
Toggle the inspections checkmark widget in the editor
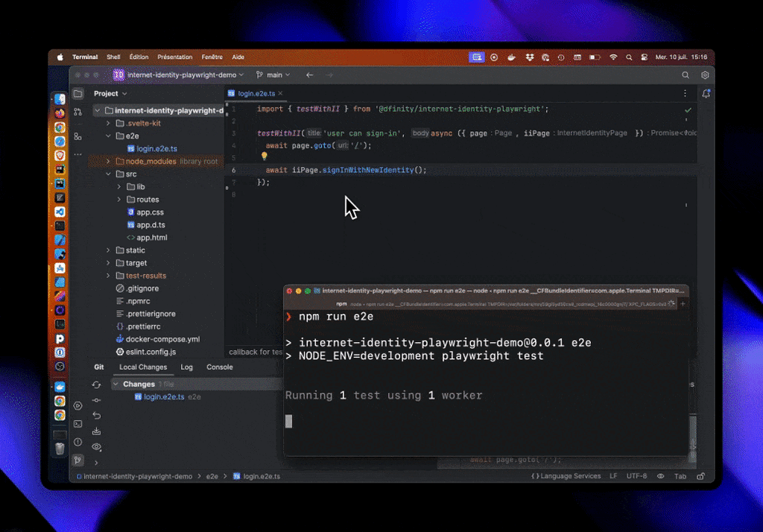(688, 109)
